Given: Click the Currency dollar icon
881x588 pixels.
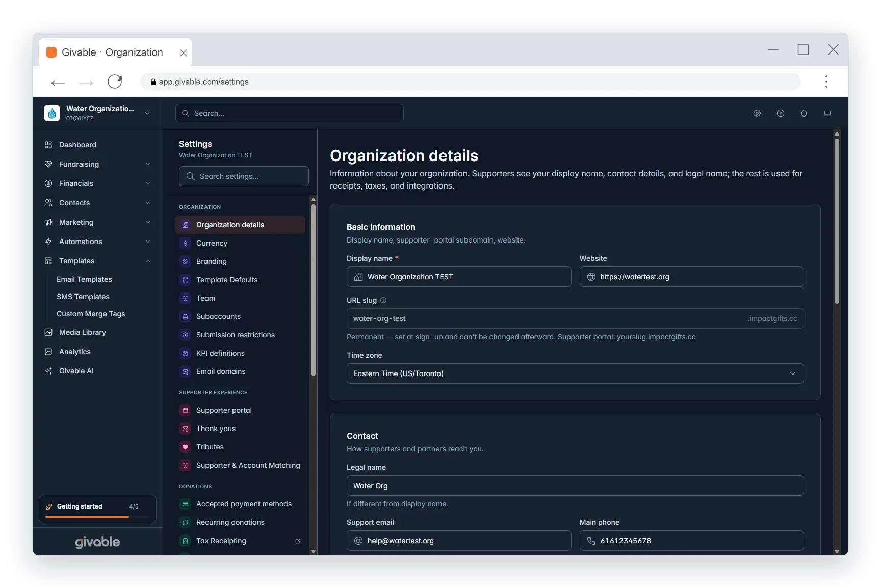Looking at the screenshot, I should [186, 243].
